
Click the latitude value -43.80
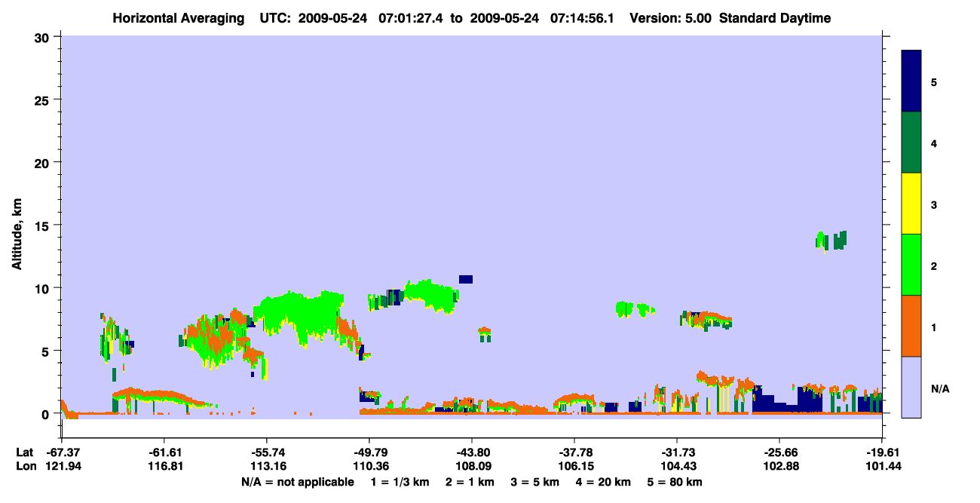[472, 452]
